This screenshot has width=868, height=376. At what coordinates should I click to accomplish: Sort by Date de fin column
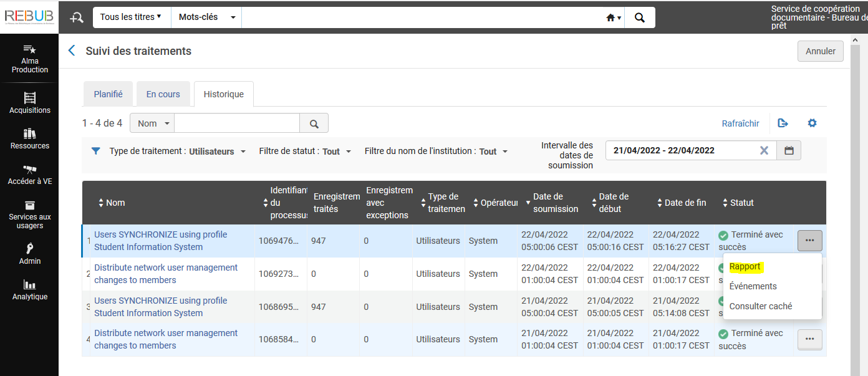682,203
